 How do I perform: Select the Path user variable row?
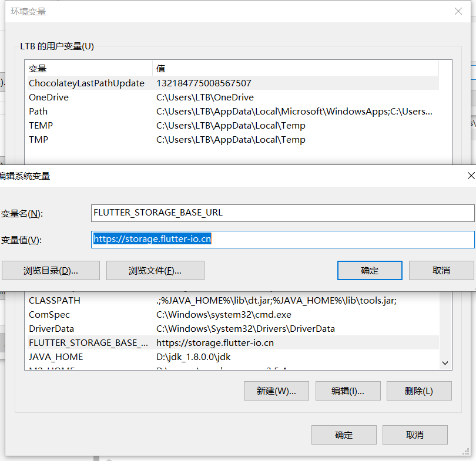pyautogui.click(x=233, y=112)
